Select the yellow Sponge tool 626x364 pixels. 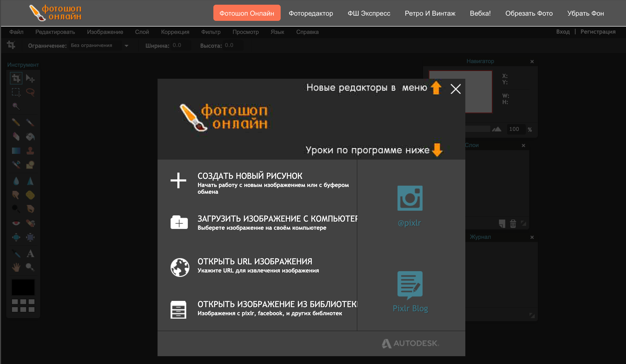coord(30,195)
